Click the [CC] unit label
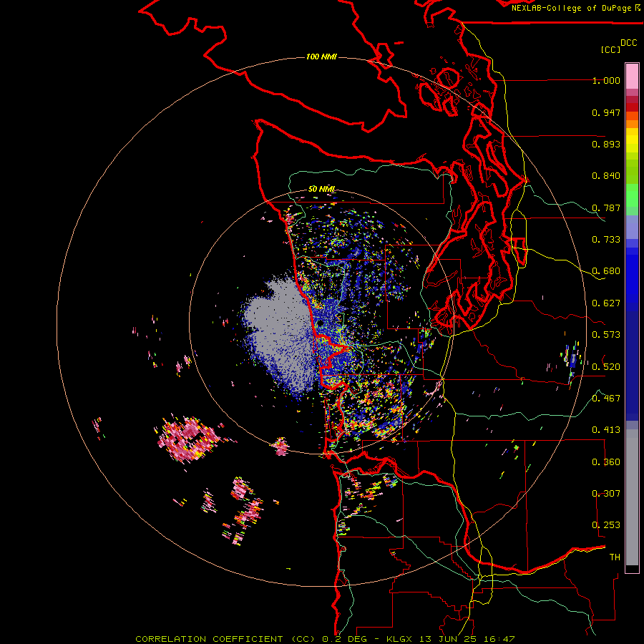The height and width of the screenshot is (644, 644). point(610,49)
